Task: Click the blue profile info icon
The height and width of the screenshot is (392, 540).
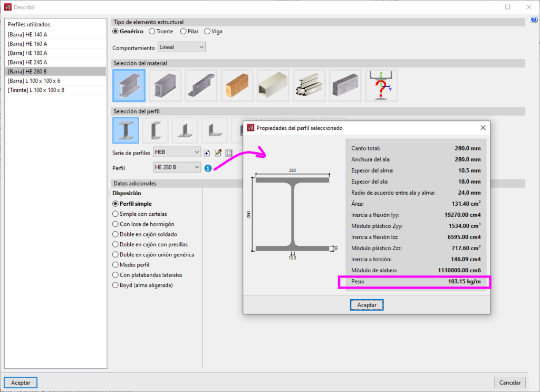Action: [208, 168]
